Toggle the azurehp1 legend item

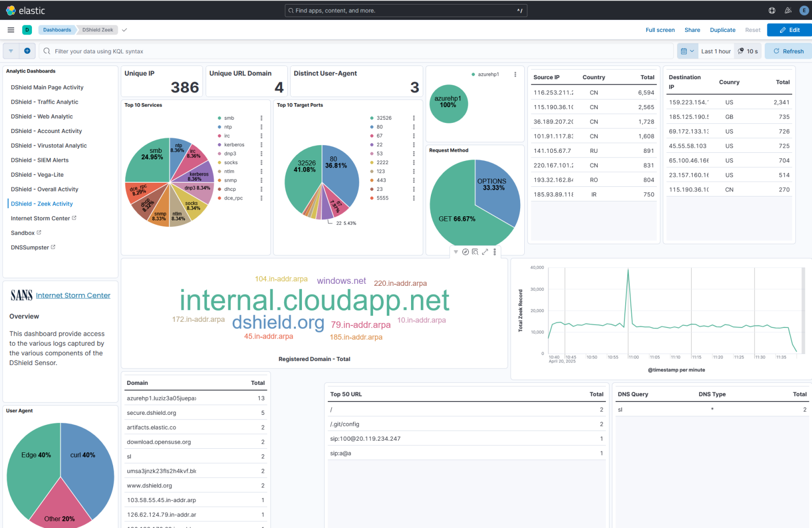click(488, 75)
